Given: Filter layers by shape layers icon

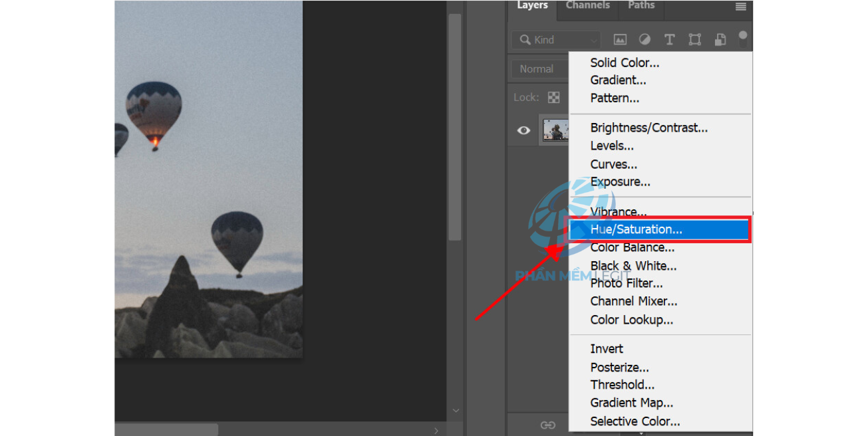Looking at the screenshot, I should click(x=695, y=40).
